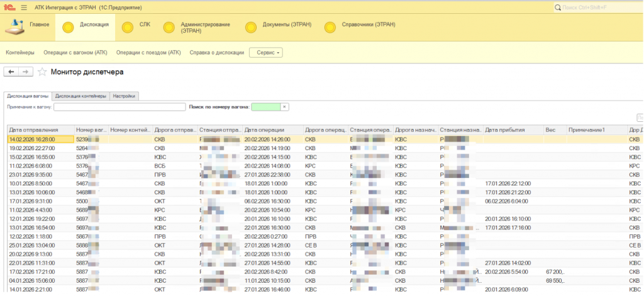Screen dimensions: 644x296
Task: Open the Контейнеры command
Action: [x=20, y=53]
